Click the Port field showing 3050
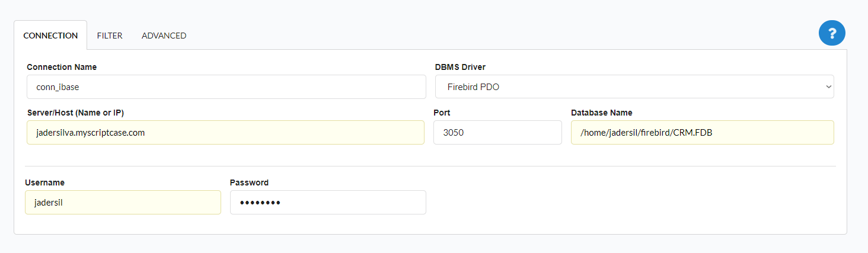The width and height of the screenshot is (868, 253). (x=497, y=133)
